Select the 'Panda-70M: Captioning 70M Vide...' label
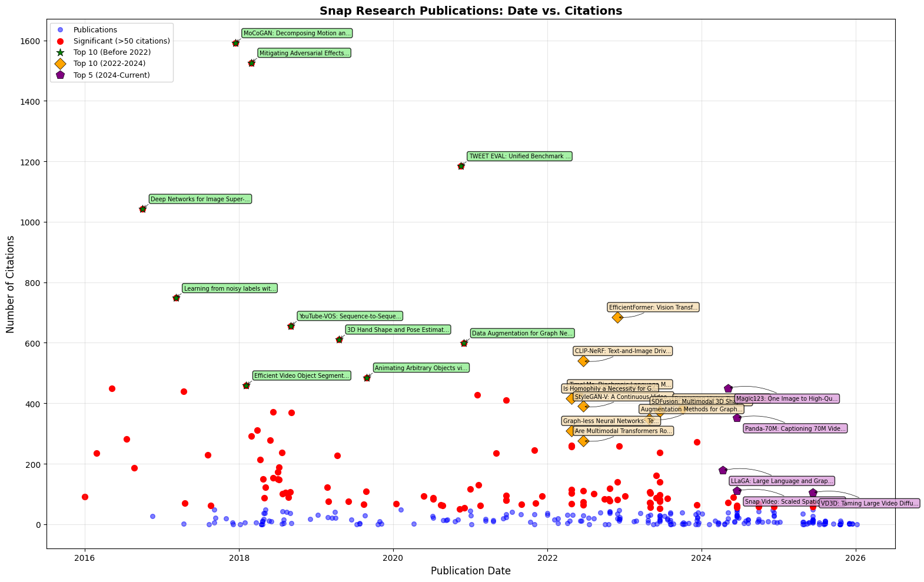This screenshot has width=924, height=582. click(795, 428)
